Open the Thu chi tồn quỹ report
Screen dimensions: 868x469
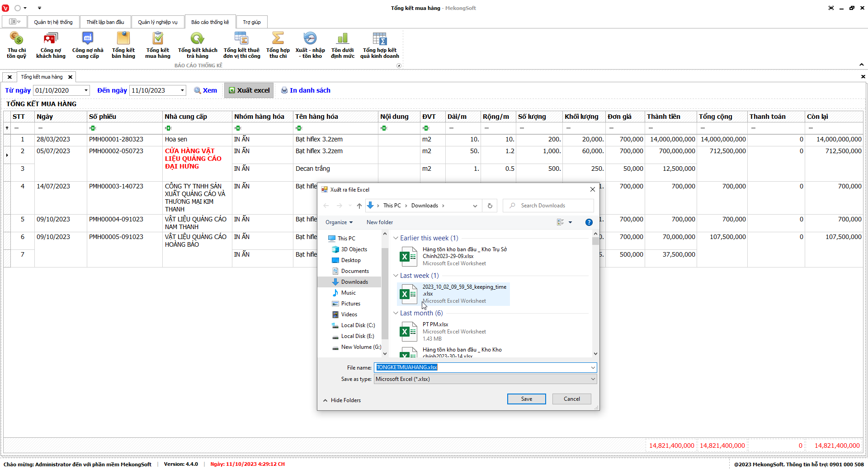pos(16,45)
